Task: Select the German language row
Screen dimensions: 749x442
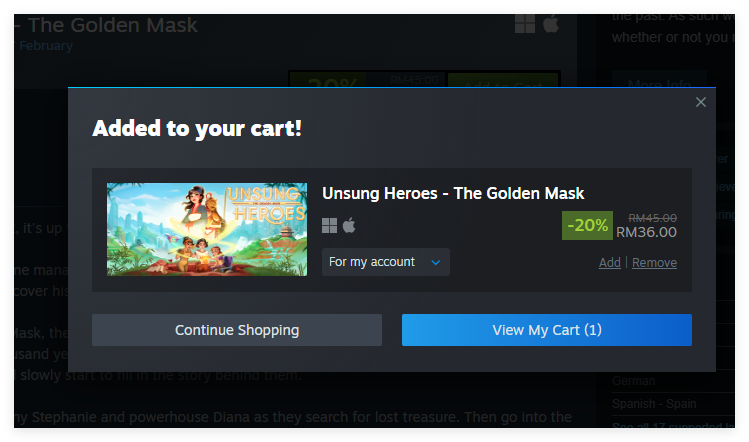Action: (634, 381)
